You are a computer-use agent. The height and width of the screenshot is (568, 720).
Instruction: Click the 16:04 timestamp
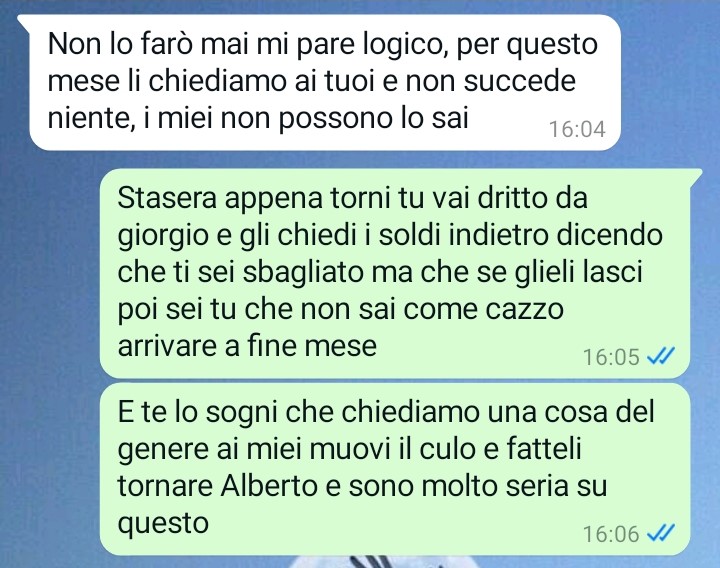[x=577, y=129]
